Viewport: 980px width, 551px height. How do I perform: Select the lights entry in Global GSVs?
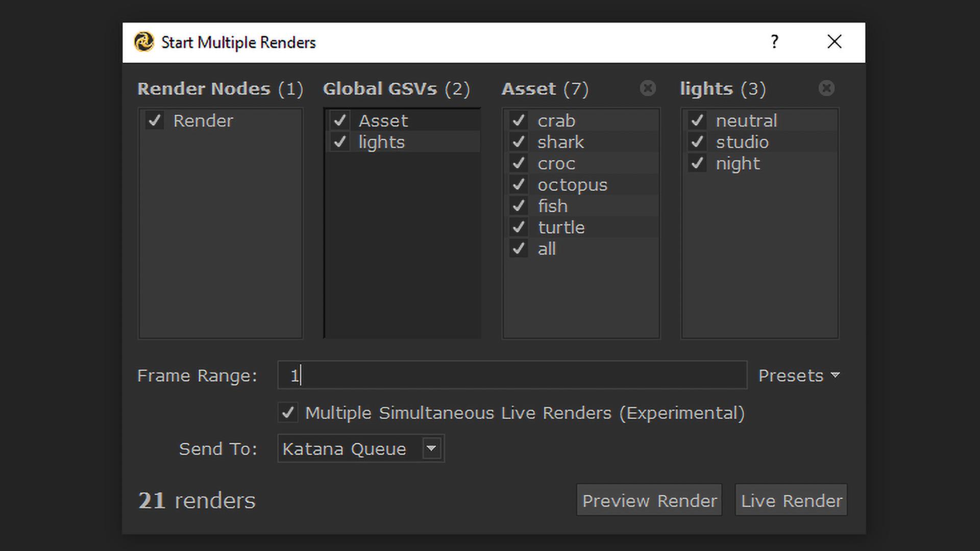click(382, 142)
